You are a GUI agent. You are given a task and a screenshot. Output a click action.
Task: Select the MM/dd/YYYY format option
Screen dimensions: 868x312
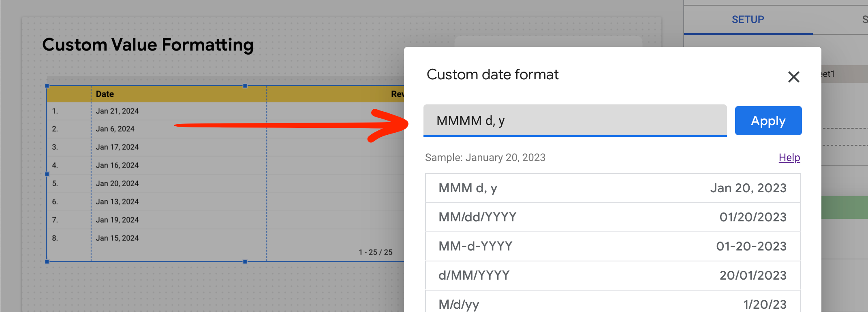pyautogui.click(x=612, y=217)
